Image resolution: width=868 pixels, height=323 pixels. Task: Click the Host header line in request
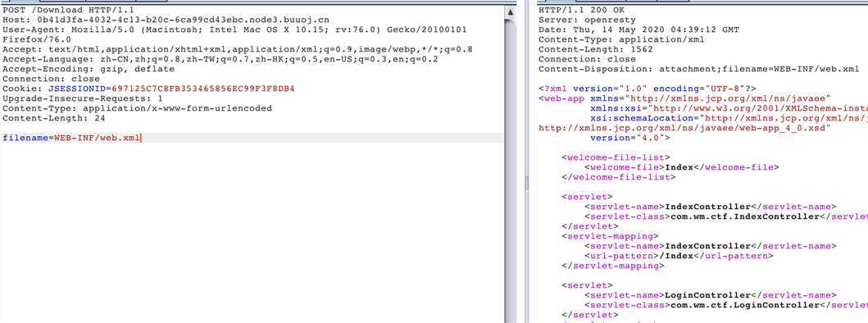pos(166,20)
